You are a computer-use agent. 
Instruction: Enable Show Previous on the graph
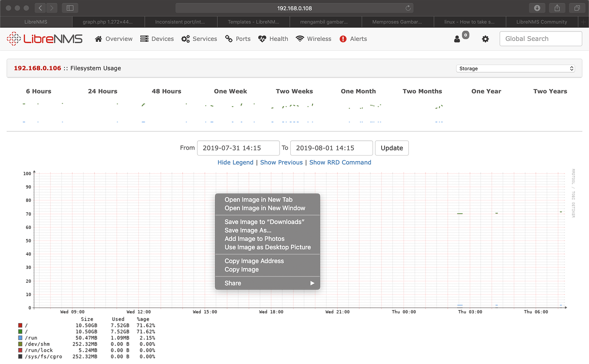point(281,162)
